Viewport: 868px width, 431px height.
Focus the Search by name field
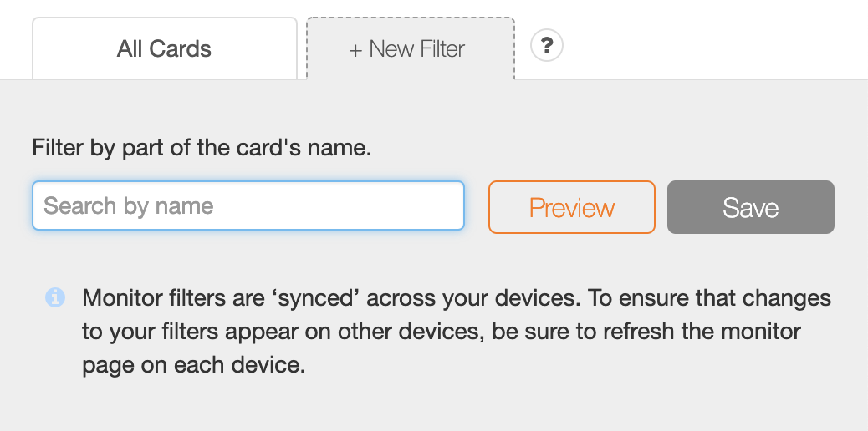[x=248, y=205]
